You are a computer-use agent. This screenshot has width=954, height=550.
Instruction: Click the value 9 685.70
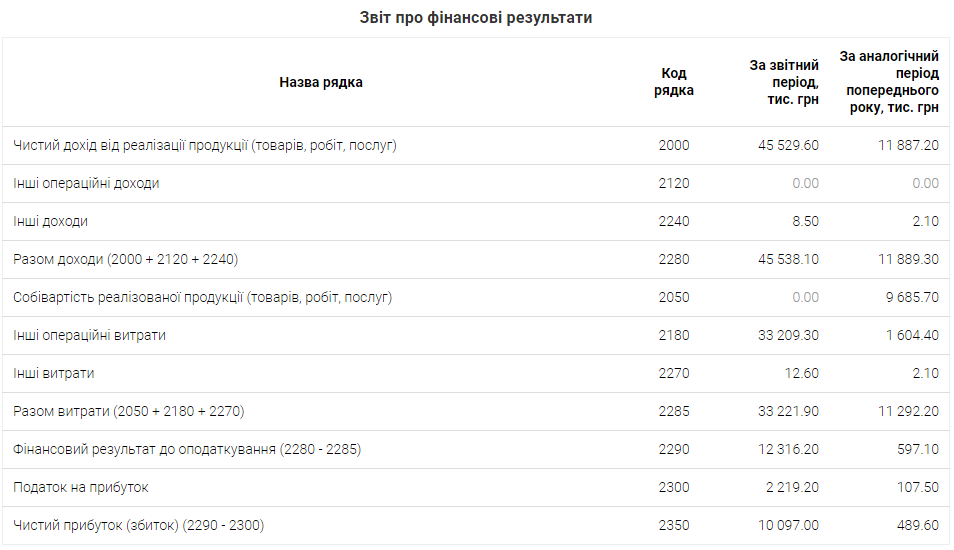(x=911, y=297)
